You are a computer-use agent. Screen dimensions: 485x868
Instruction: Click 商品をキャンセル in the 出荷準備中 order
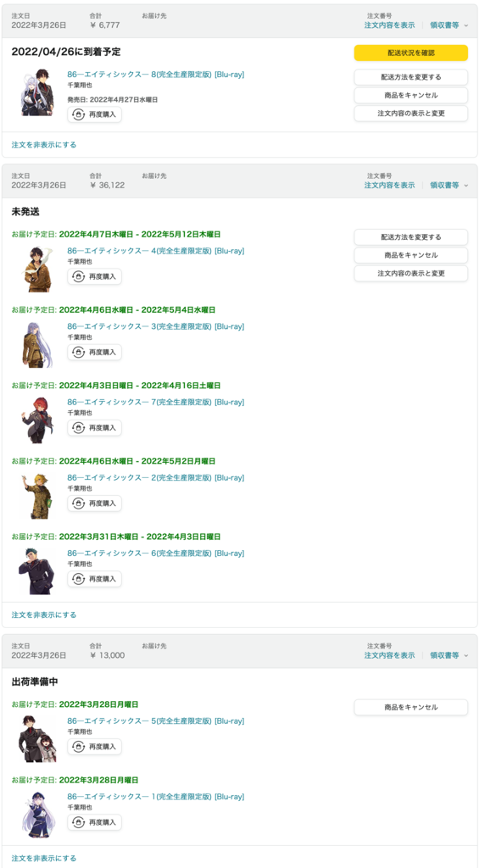coord(411,707)
